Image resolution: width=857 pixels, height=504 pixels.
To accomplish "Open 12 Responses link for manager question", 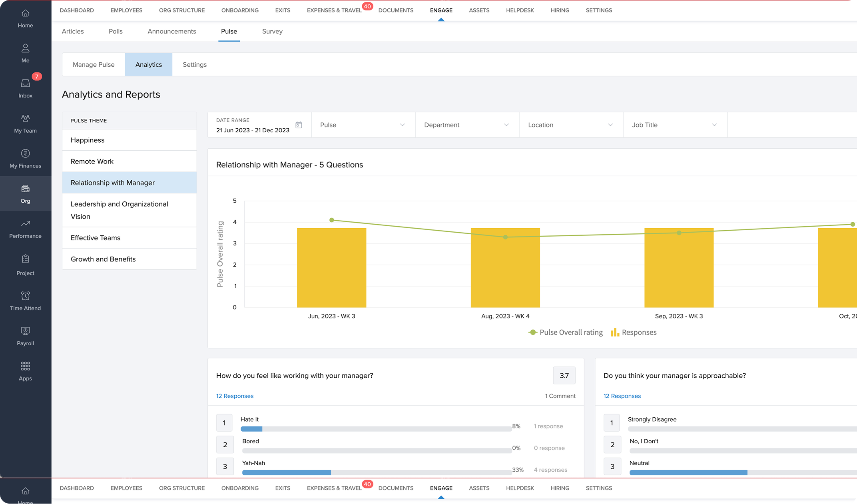I will click(x=235, y=396).
